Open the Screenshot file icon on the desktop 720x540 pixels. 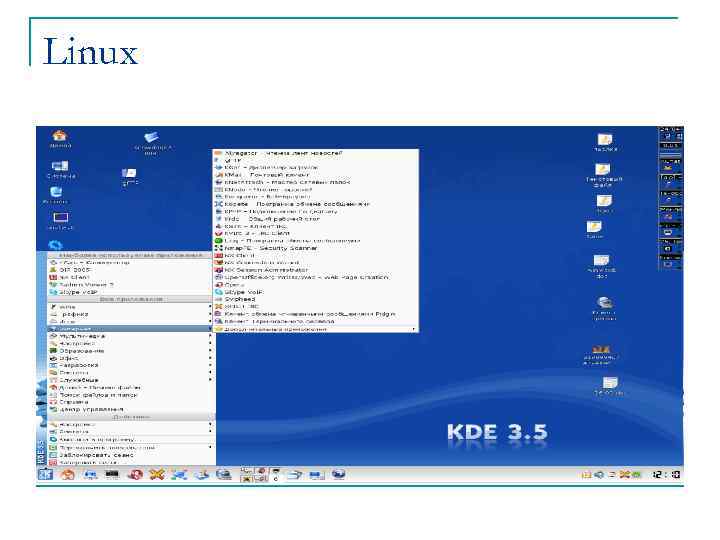point(152,137)
